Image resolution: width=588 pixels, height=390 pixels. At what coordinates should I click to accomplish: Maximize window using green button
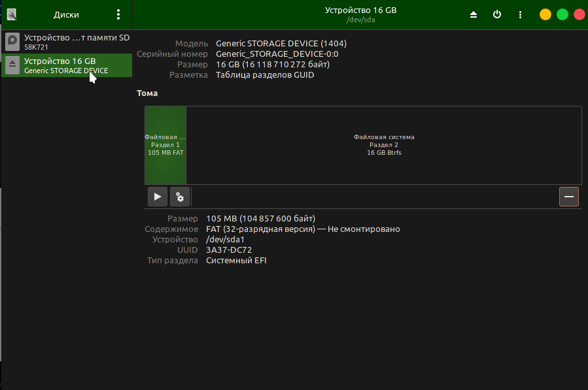(x=562, y=14)
